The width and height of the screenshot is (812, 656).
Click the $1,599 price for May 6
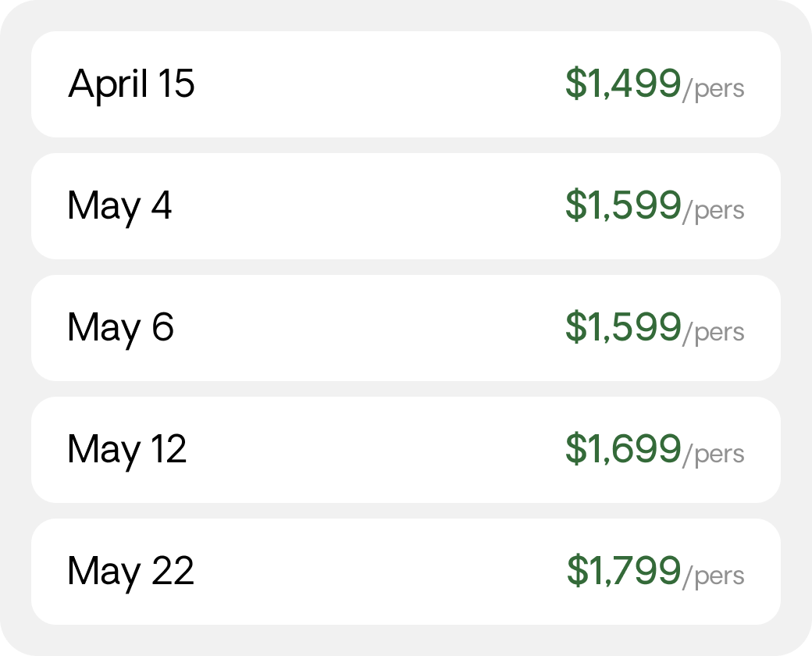click(x=623, y=327)
